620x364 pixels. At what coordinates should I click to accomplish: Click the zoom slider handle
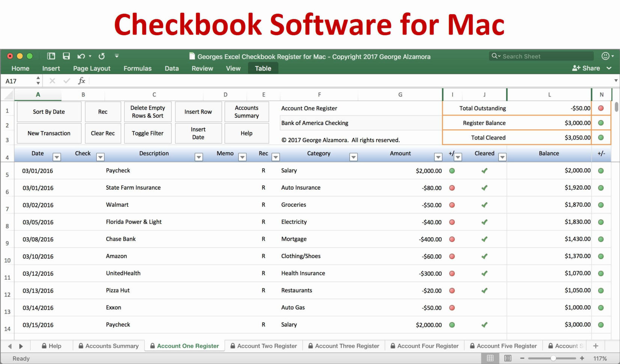coord(553,358)
